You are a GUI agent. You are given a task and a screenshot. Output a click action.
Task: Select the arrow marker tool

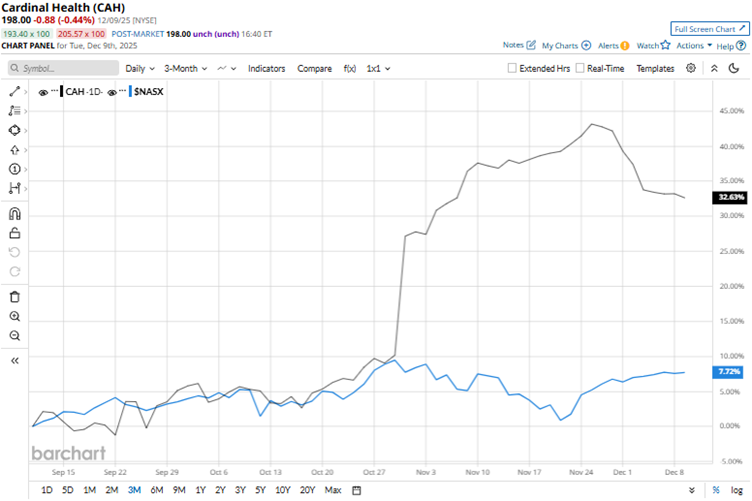14,150
